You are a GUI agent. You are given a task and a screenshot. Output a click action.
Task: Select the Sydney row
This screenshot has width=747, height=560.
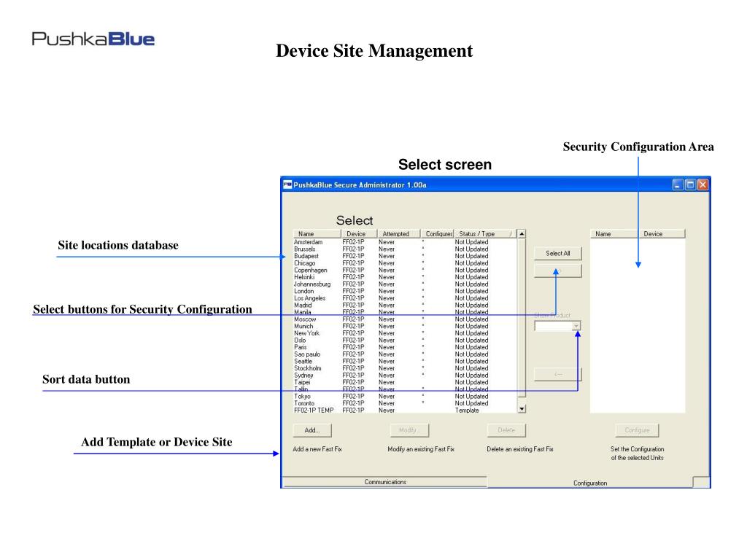coord(404,376)
